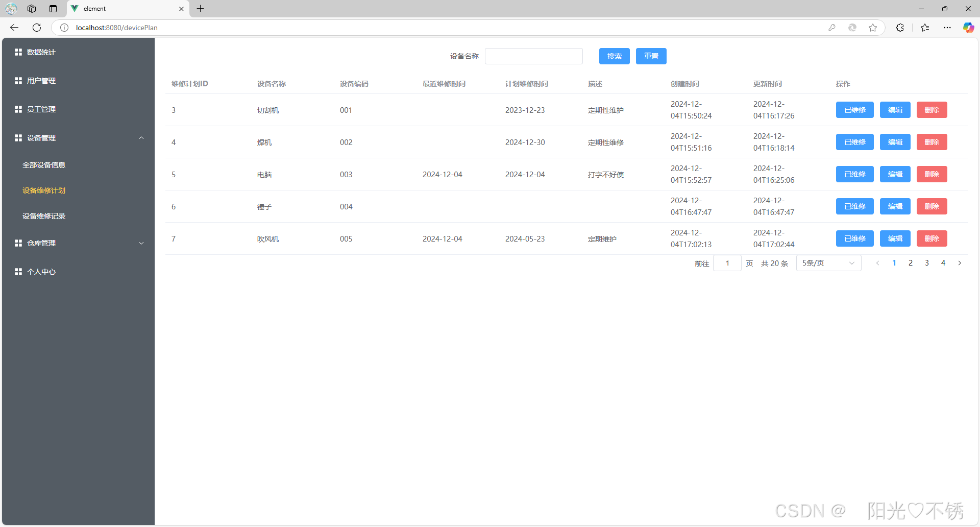Open the browser extensions icon
This screenshot has width=980, height=527.
coord(900,28)
